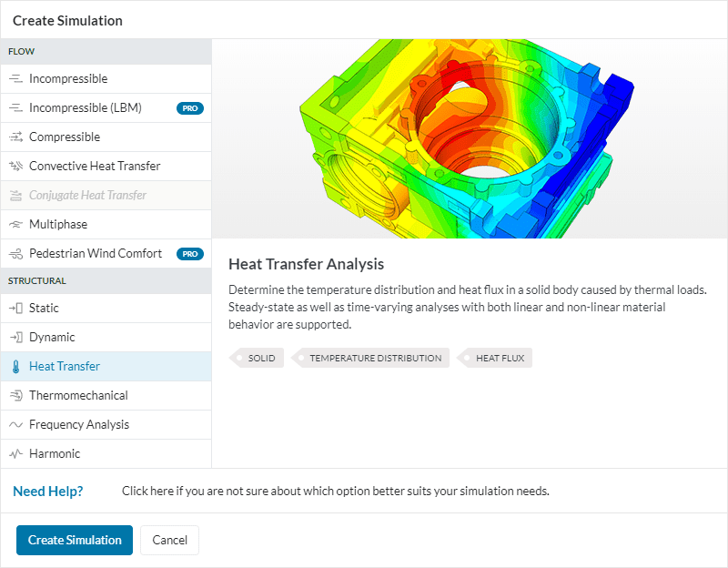Click the Convective Heat Transfer icon
This screenshot has width=728, height=568.
pos(15,167)
